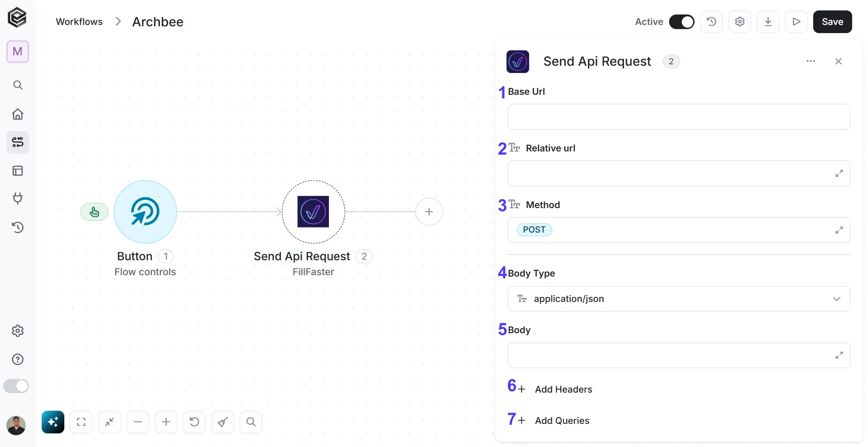Expand the Relative url field editor
The width and height of the screenshot is (868, 447).
(839, 174)
